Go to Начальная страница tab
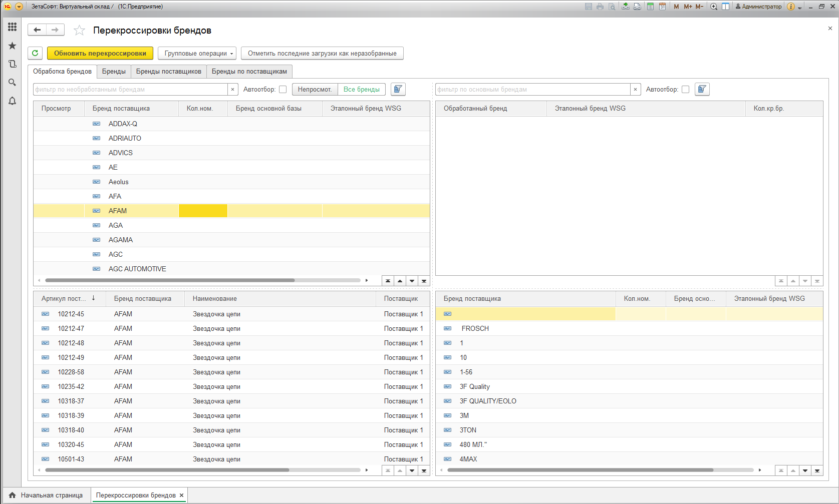 tap(46, 495)
